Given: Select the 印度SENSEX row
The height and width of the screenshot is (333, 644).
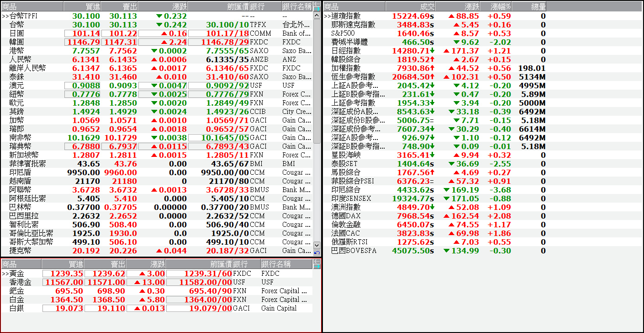Looking at the screenshot, I should click(435, 199).
